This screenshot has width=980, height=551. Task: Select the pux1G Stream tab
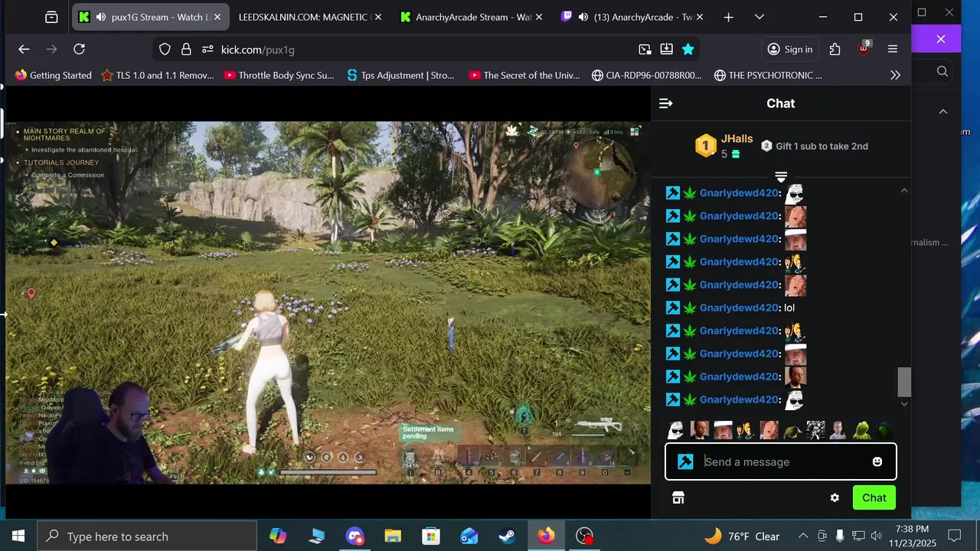pos(150,17)
